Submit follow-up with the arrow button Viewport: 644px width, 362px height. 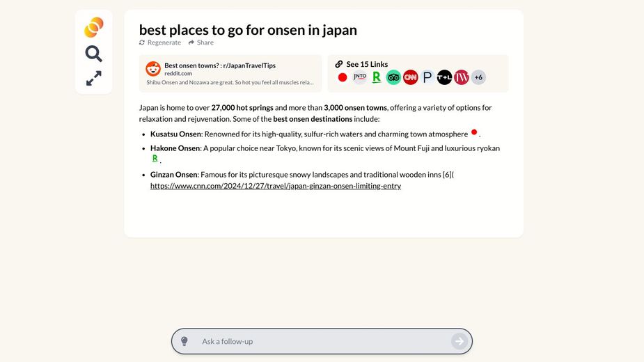tap(459, 341)
